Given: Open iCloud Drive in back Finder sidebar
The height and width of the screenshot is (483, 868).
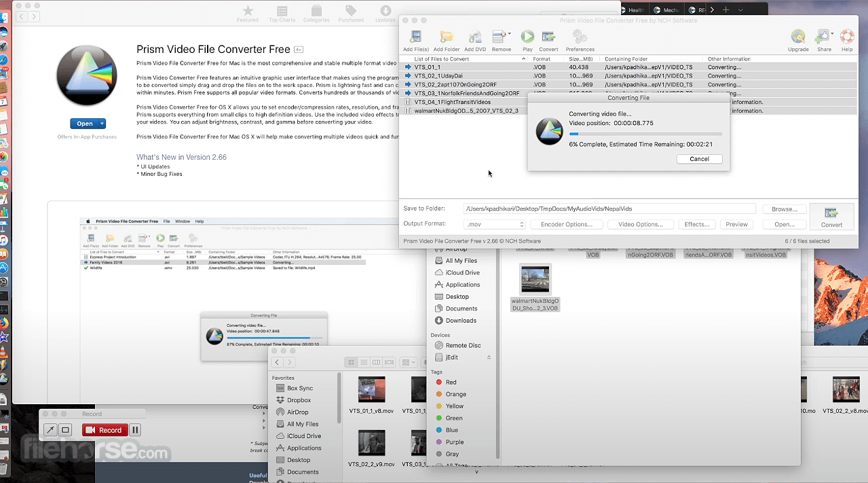Looking at the screenshot, I should click(464, 272).
